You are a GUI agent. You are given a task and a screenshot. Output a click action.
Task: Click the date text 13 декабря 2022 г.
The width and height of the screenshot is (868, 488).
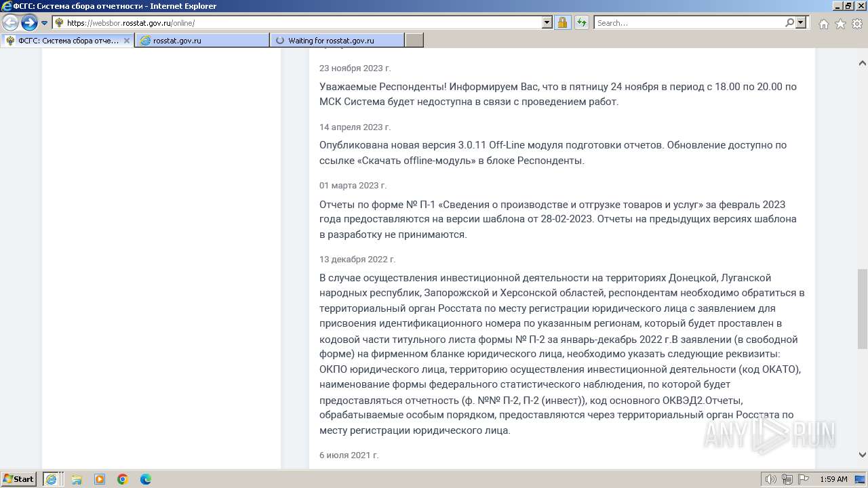point(357,260)
